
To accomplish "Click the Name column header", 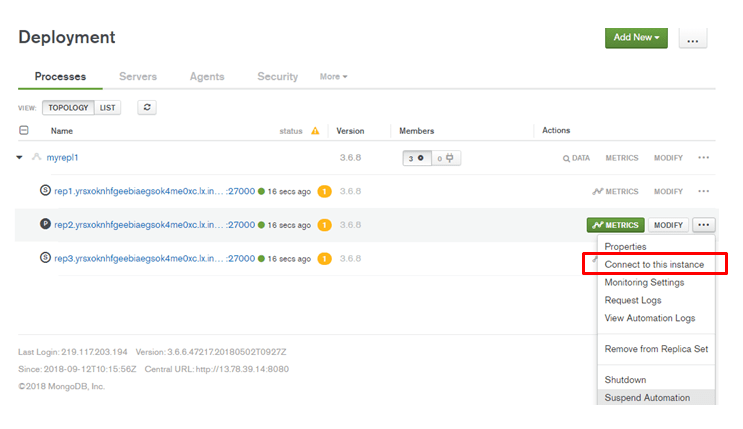I will [62, 131].
